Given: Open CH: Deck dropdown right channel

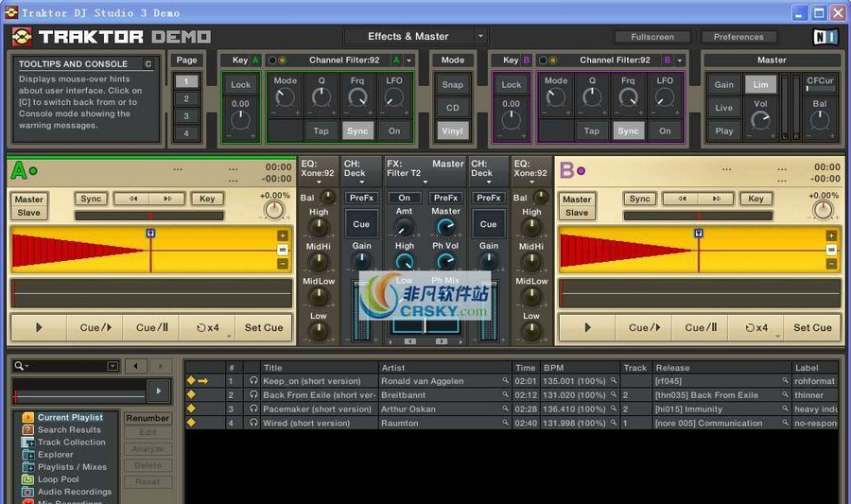Looking at the screenshot, I should (489, 182).
